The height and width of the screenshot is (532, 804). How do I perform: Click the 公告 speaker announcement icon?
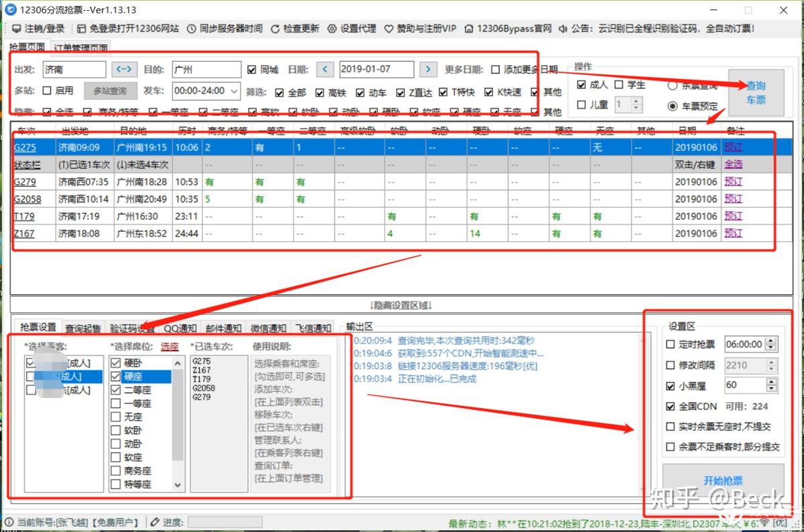pos(563,29)
